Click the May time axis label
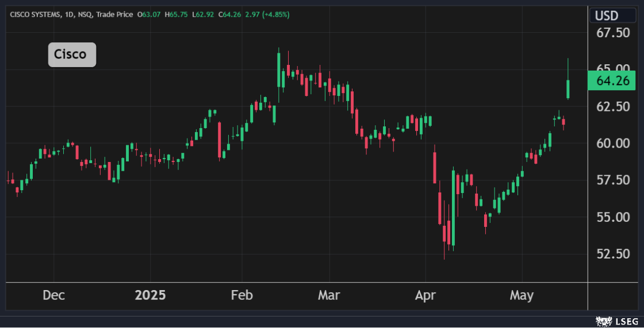644x328 pixels. [522, 295]
